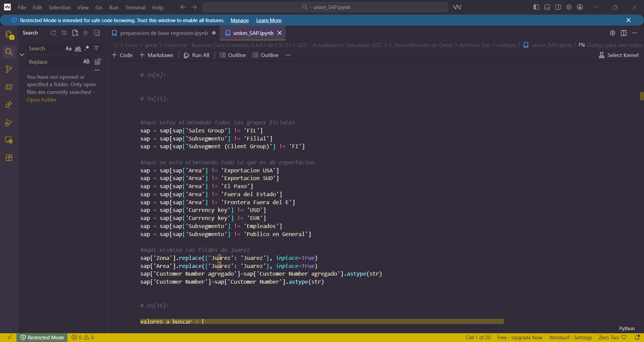Image resolution: width=644 pixels, height=342 pixels.
Task: Switch to preparacion de base regresion.ipynb tab
Action: click(164, 33)
